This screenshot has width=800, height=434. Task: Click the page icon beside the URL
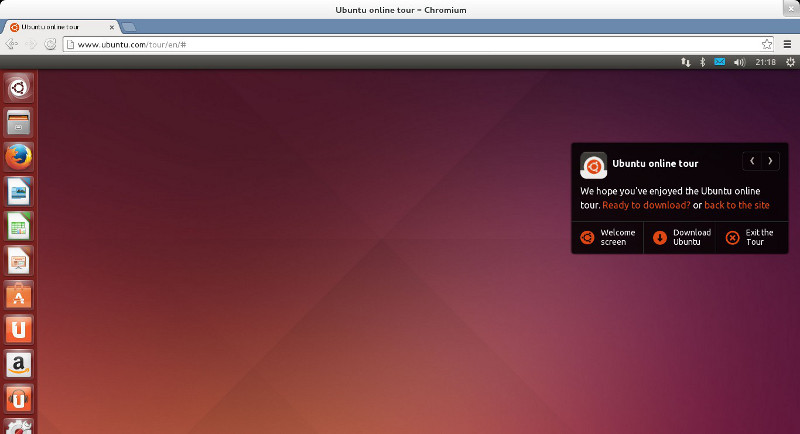click(70, 44)
